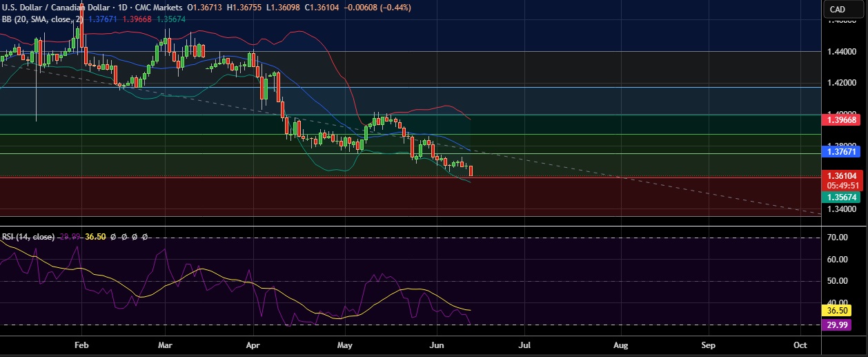This screenshot has height=357, width=868.
Task: Click the 40.00 RSI axis label
Action: pyautogui.click(x=837, y=302)
